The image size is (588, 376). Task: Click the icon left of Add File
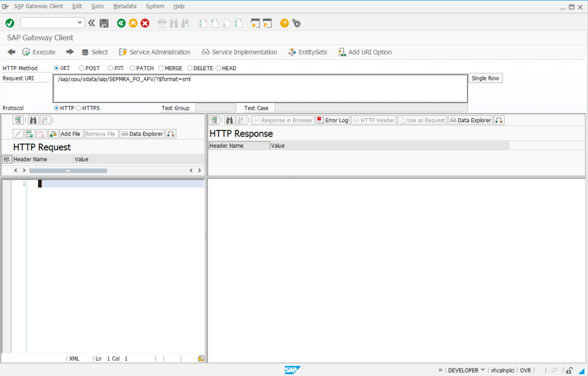(x=53, y=134)
